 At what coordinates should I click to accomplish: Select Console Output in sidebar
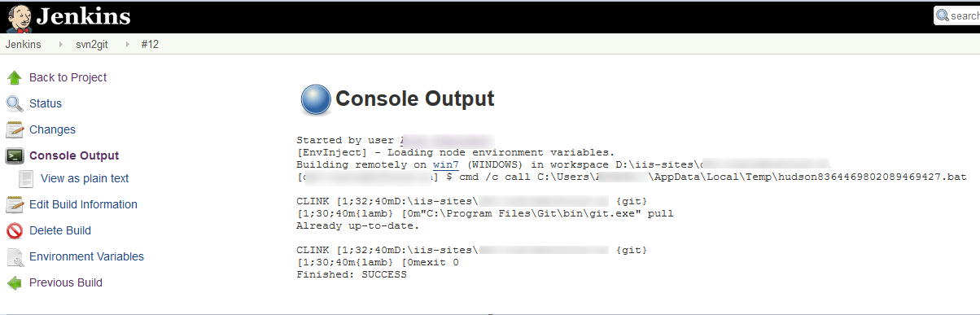(x=74, y=155)
